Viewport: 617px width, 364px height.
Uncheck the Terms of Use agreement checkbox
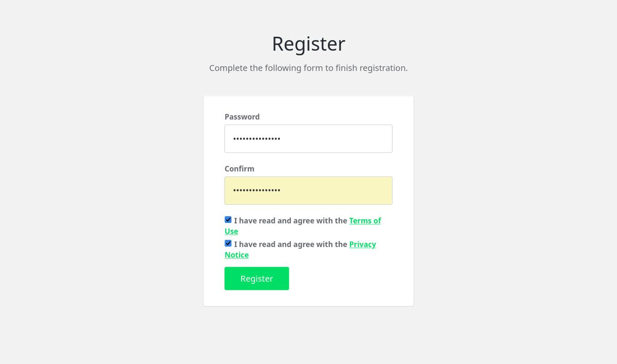(228, 219)
